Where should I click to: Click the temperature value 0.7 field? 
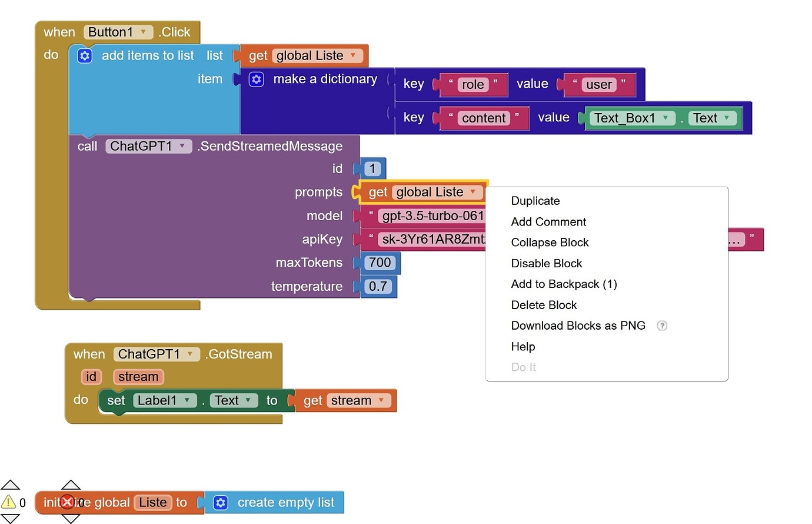pos(378,287)
